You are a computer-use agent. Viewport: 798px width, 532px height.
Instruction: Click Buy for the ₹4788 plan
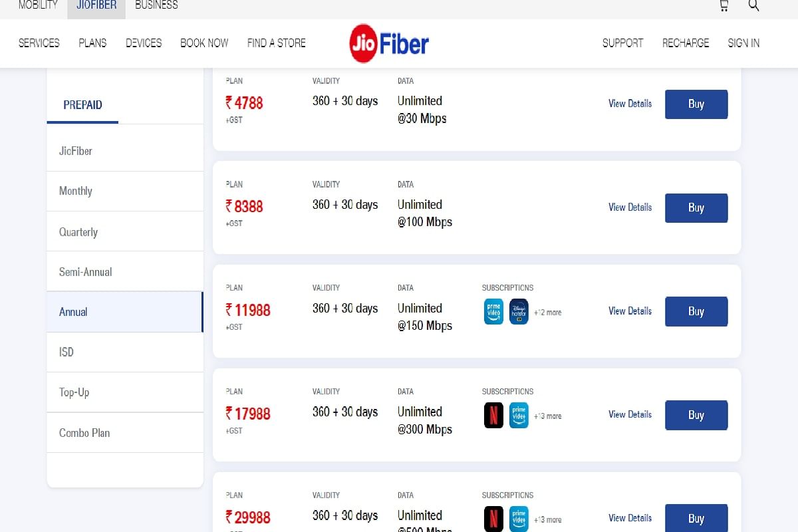coord(696,104)
